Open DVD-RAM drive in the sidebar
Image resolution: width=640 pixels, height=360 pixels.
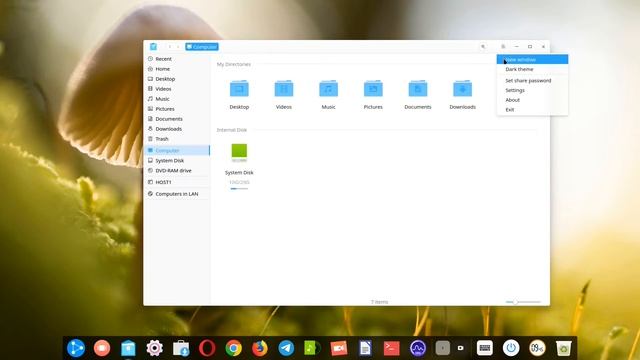pyautogui.click(x=177, y=171)
